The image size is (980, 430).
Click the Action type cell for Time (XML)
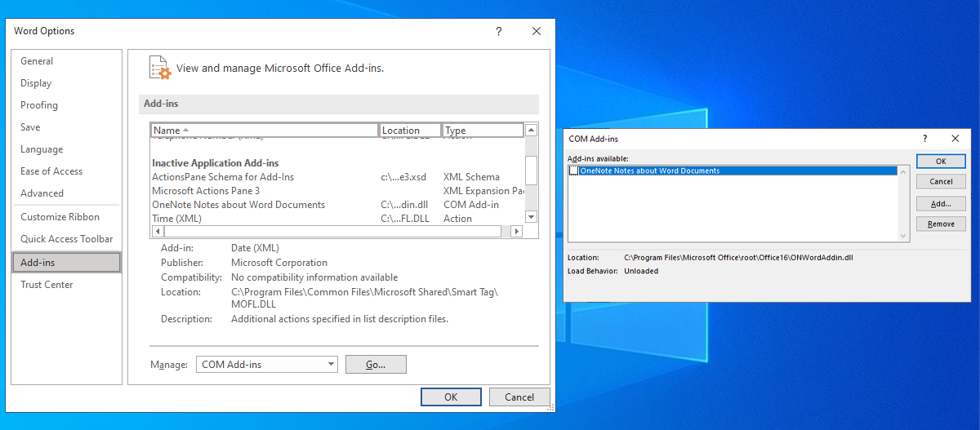click(458, 219)
